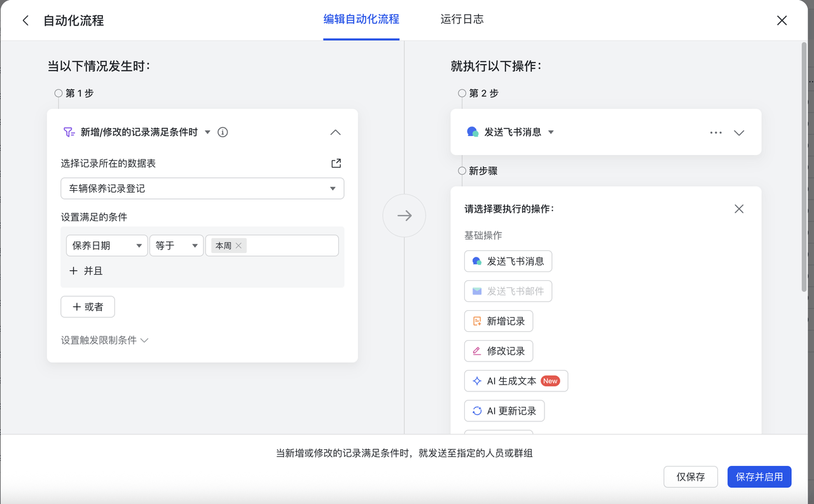This screenshot has width=814, height=504.
Task: Choose the AI 生成文本 action
Action: click(x=516, y=381)
